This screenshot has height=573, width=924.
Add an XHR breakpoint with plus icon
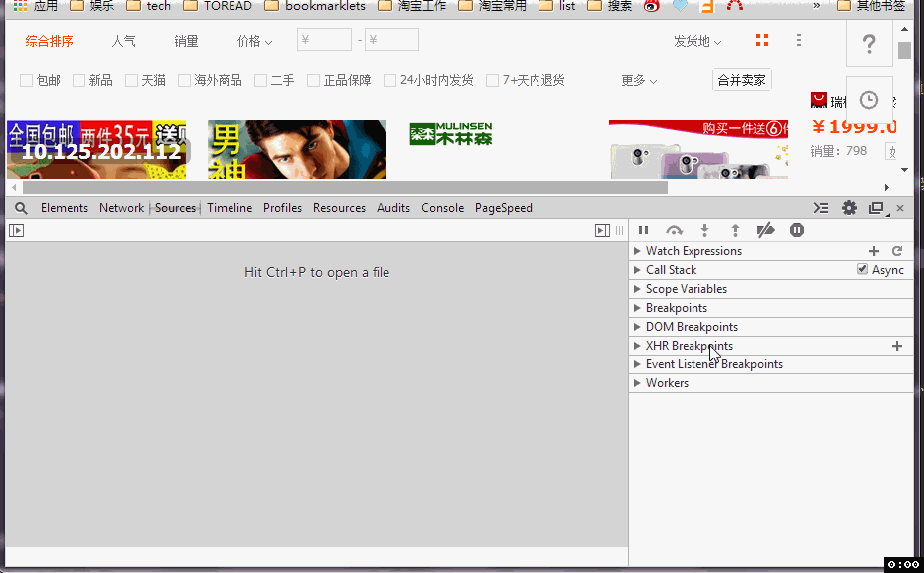pyautogui.click(x=897, y=346)
